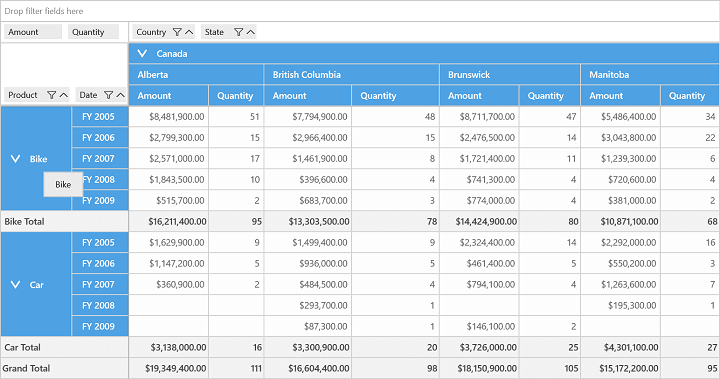
Task: Toggle State sort order arrow
Action: click(250, 32)
